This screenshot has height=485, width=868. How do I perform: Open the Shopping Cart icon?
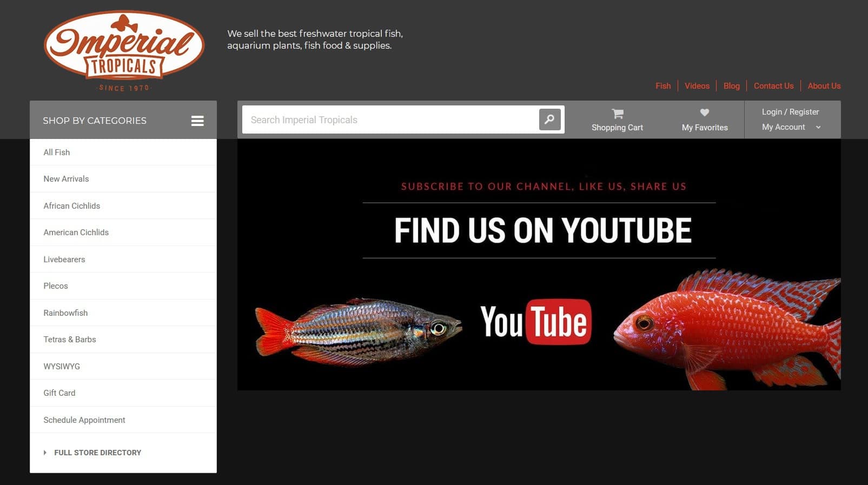tap(617, 114)
